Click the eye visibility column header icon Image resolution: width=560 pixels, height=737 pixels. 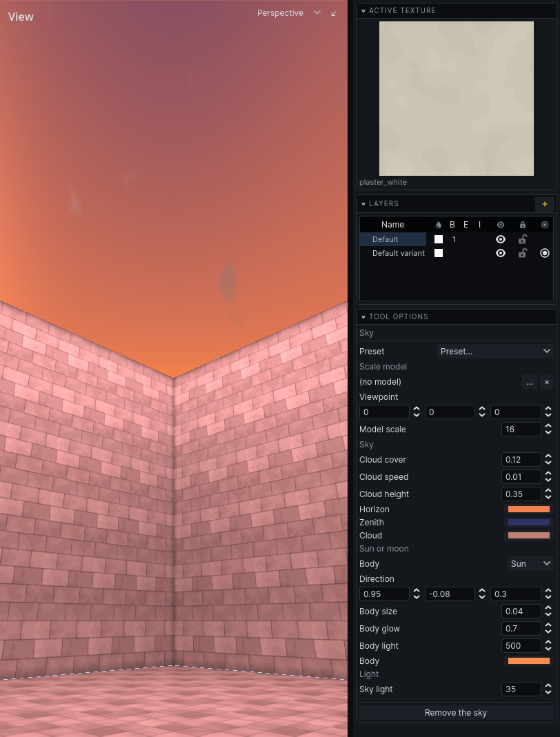tap(501, 225)
